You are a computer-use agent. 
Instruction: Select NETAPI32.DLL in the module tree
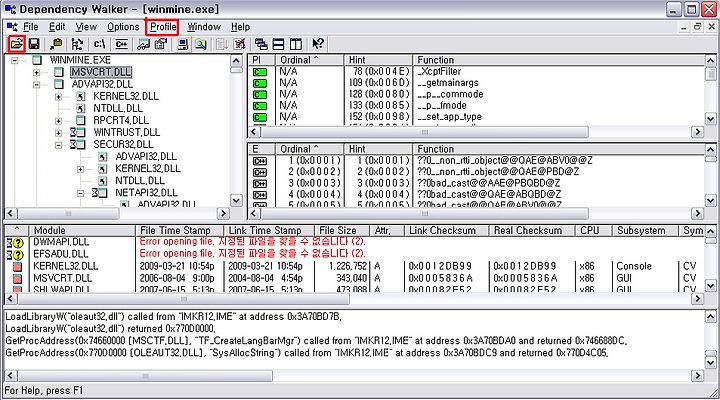146,193
